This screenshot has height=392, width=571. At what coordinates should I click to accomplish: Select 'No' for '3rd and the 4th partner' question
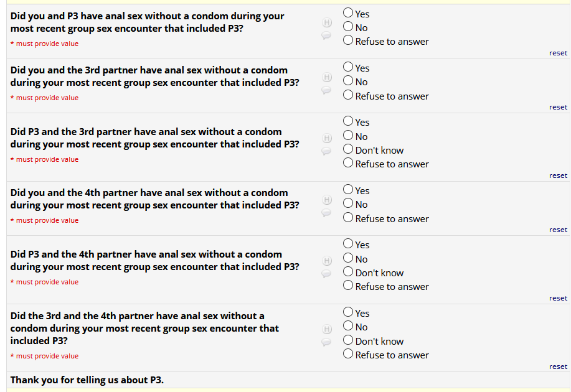(x=348, y=327)
